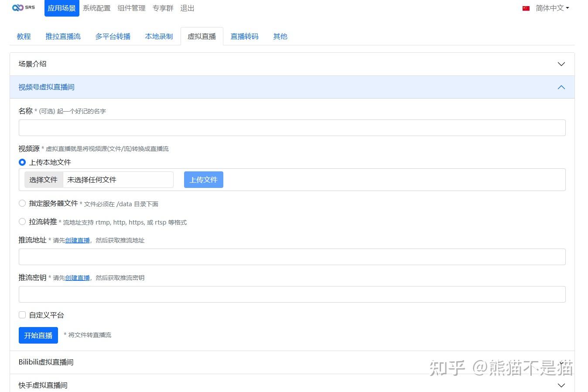Open the 系统配置 menu item
The image size is (588, 392).
pos(97,8)
